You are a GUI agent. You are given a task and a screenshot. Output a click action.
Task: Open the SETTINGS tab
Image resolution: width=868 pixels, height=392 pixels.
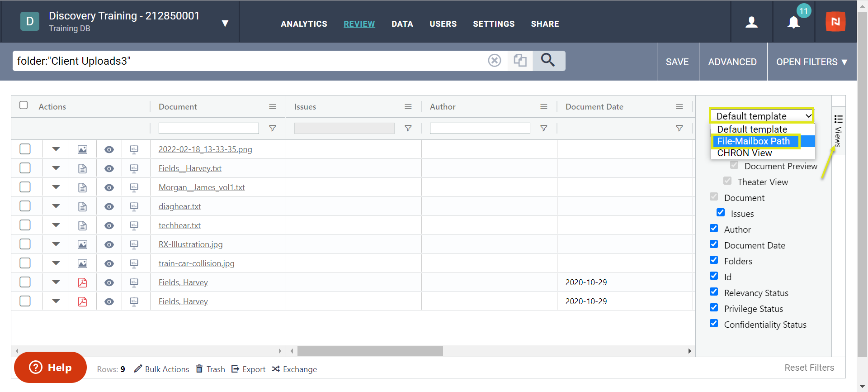pyautogui.click(x=494, y=24)
